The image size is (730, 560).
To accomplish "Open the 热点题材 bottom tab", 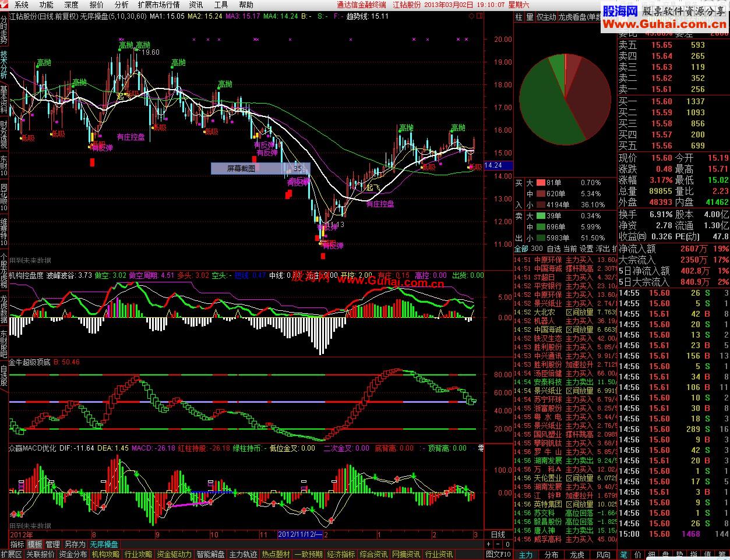I will tap(276, 555).
